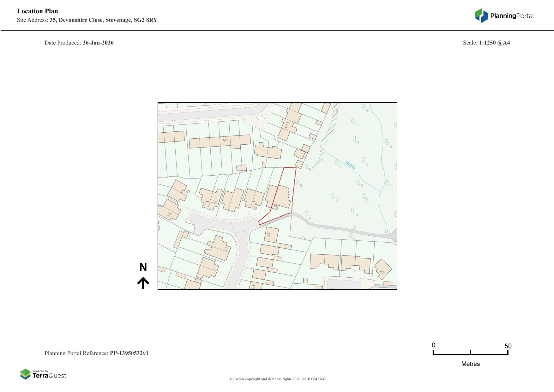
Task: Click the Location Plan title
Action: [38, 11]
